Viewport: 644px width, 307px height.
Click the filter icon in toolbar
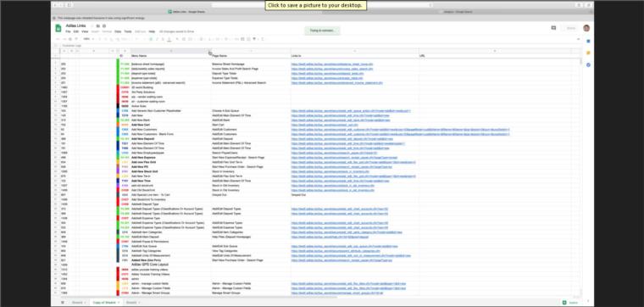click(254, 39)
